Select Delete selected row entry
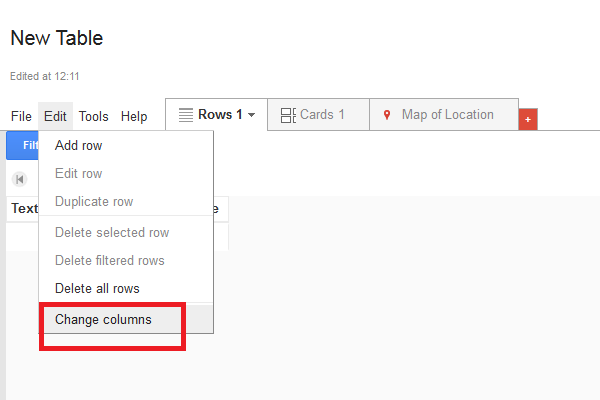The width and height of the screenshot is (600, 400). coord(126,232)
